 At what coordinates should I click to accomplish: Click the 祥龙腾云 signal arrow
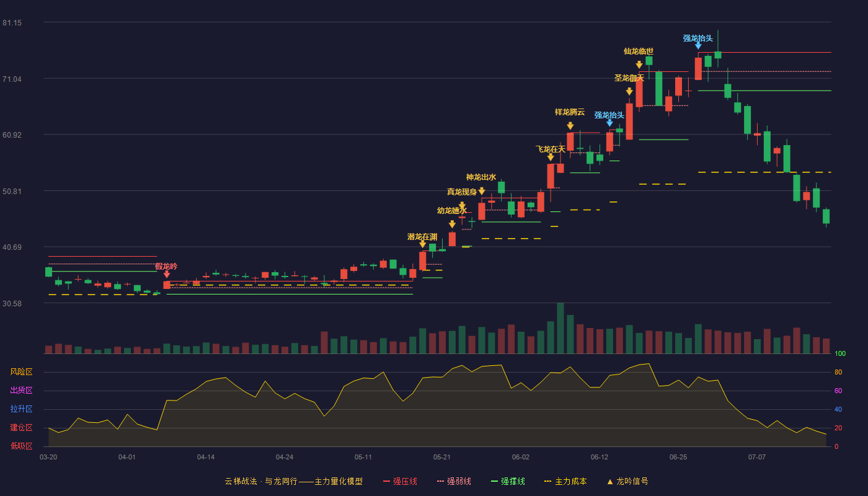pyautogui.click(x=570, y=126)
